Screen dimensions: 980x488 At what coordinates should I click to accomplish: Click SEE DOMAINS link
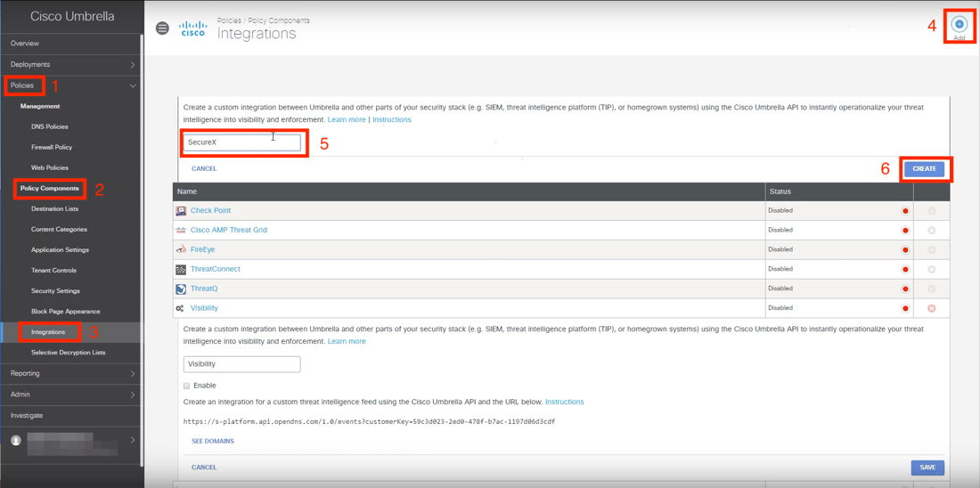point(213,441)
